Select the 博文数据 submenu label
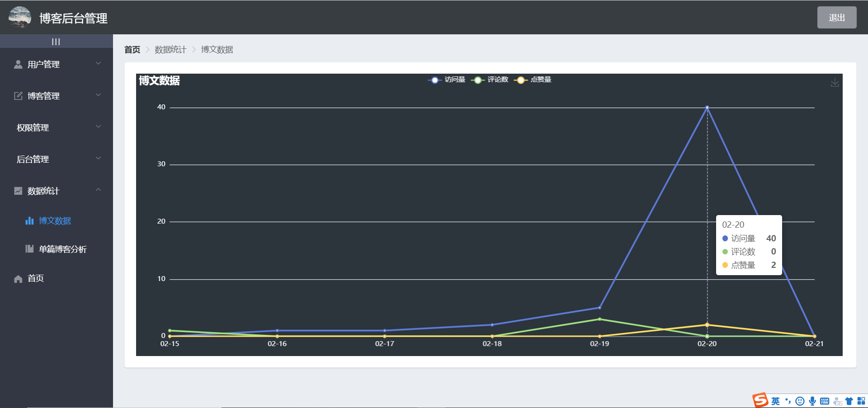The height and width of the screenshot is (408, 868). point(55,220)
